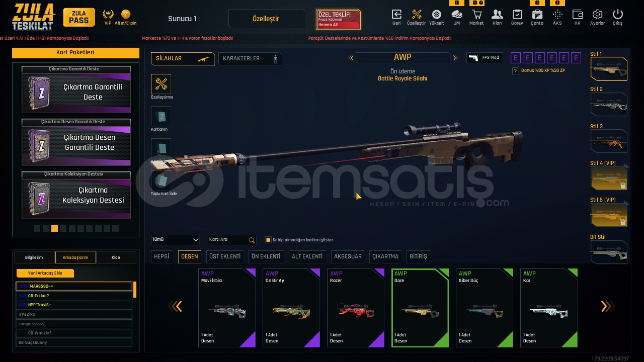Click Yeni Arkadaş Ekle button

(x=45, y=273)
